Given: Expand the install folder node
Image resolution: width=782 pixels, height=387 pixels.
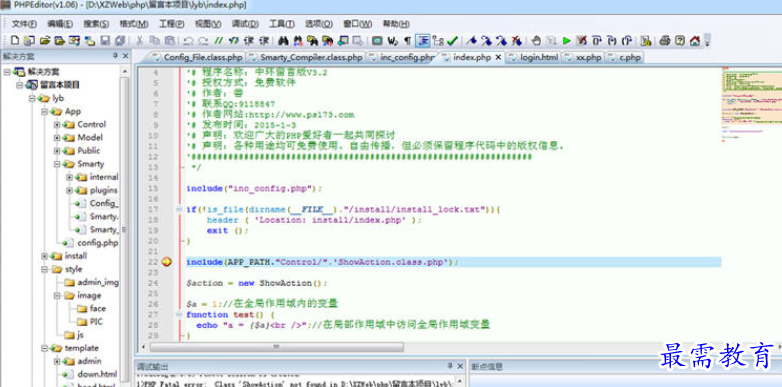Looking at the screenshot, I should click(x=45, y=256).
